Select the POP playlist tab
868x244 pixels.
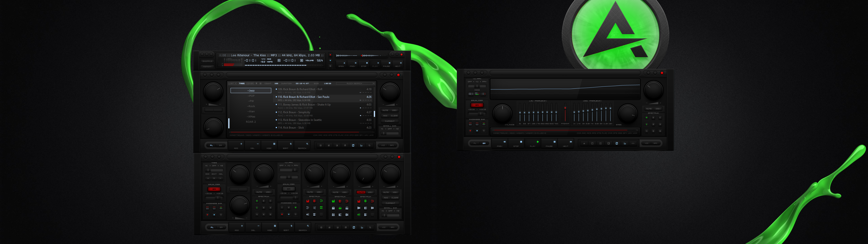point(251,96)
